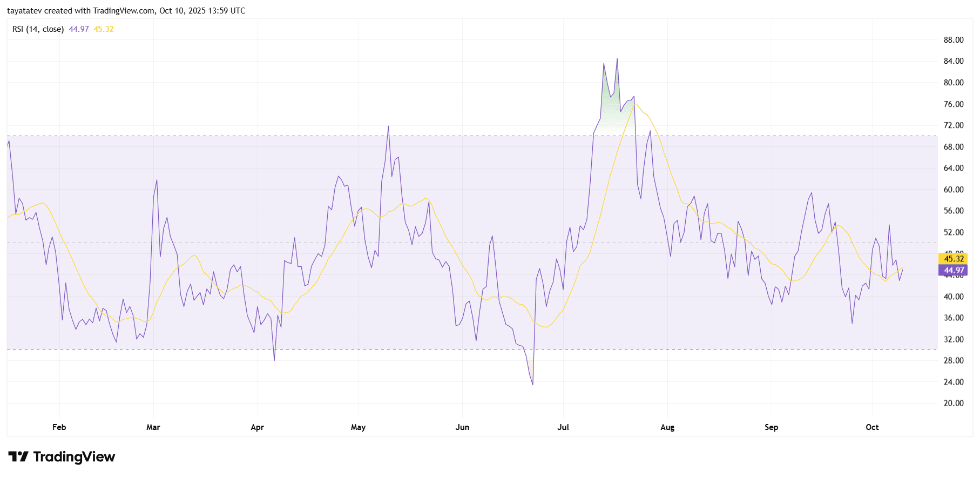Viewport: 980px width, 477px height.
Task: Click the 72.00 level on RSI scale
Action: (x=953, y=125)
